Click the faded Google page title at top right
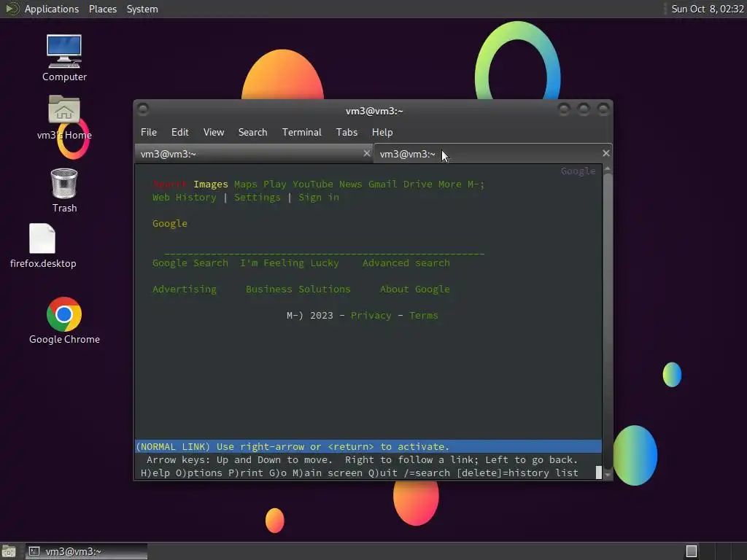 pos(578,171)
